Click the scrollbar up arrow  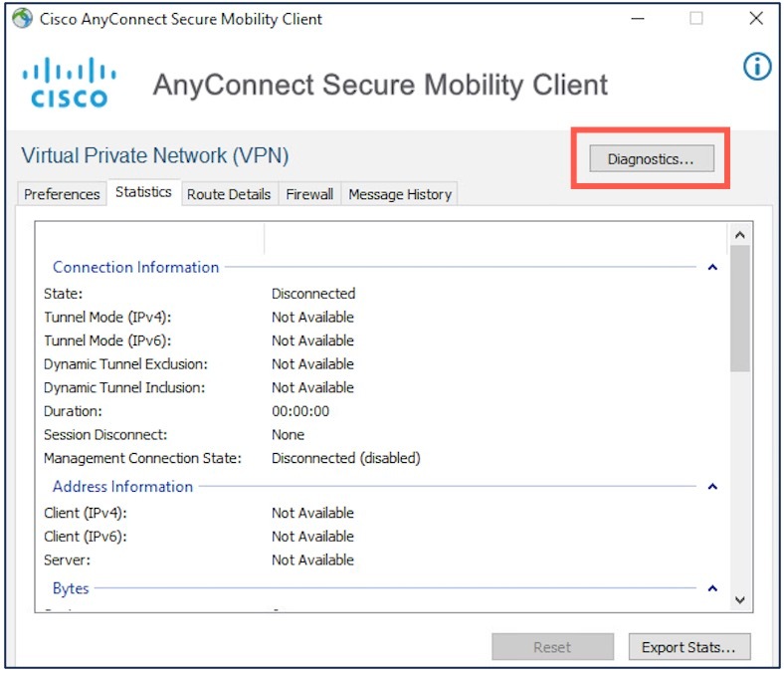coord(740,235)
